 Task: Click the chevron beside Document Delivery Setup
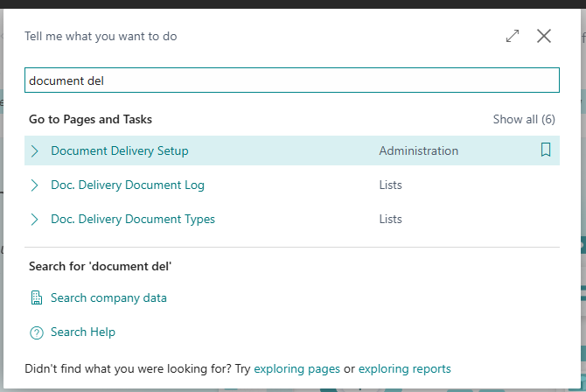pyautogui.click(x=34, y=150)
